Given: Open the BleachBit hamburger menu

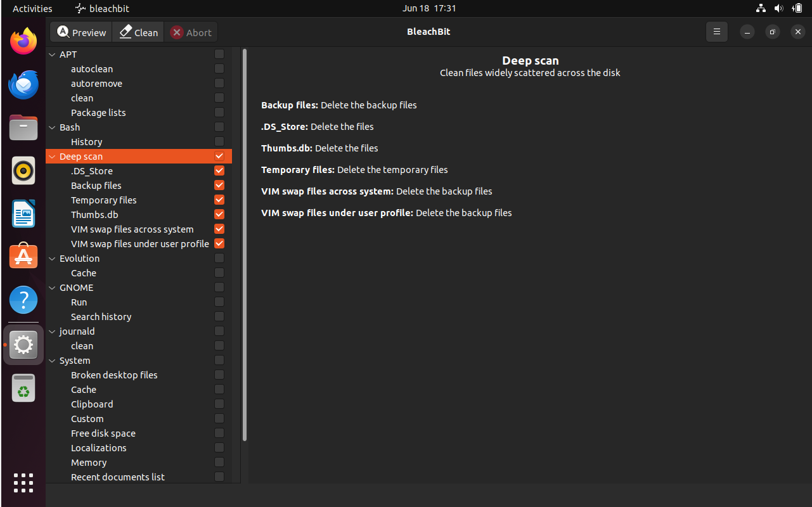Looking at the screenshot, I should [717, 31].
